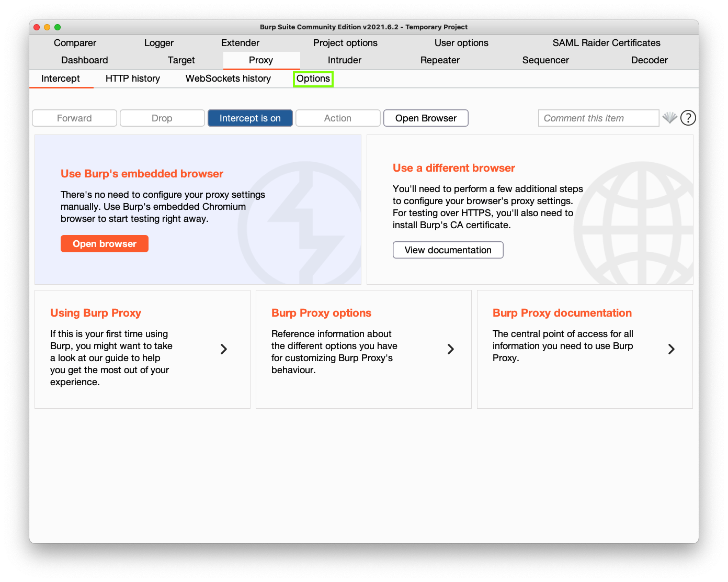The height and width of the screenshot is (582, 728).
Task: Click the yellow minimize window button
Action: coord(47,27)
